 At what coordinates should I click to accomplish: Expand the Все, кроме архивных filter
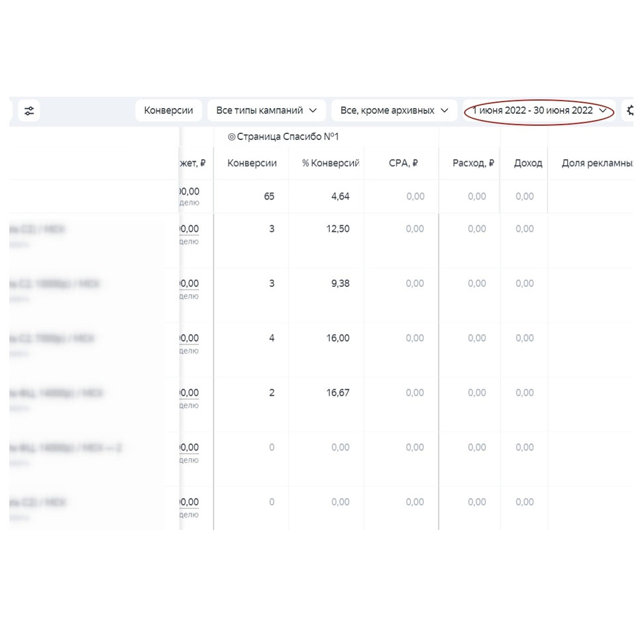point(394,111)
